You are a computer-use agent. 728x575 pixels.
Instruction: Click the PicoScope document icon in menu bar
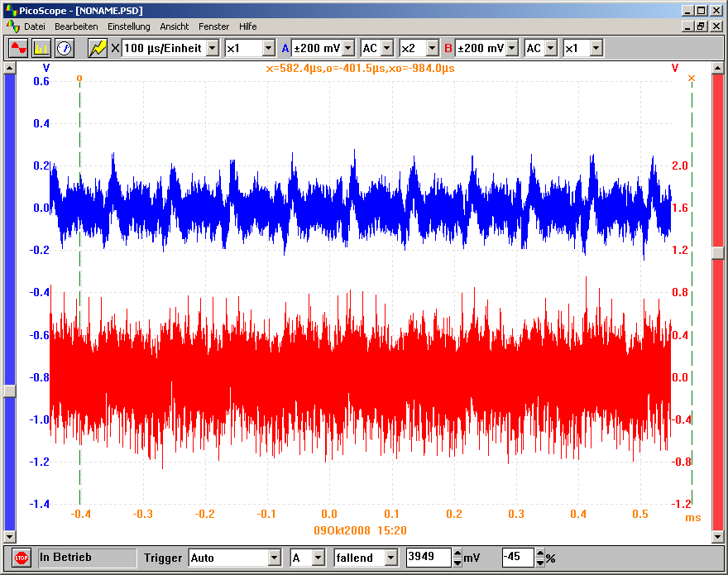(12, 26)
